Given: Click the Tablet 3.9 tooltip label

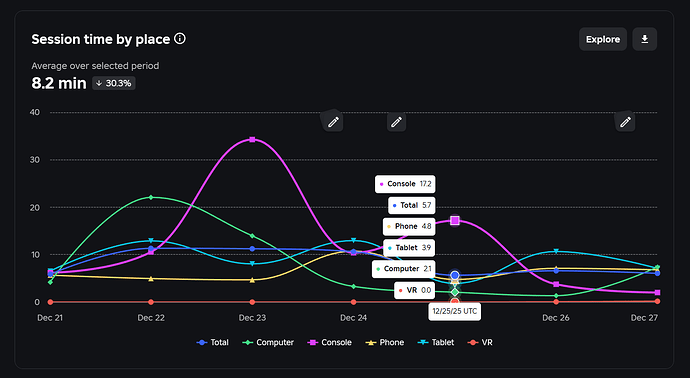Looking at the screenshot, I should pyautogui.click(x=409, y=248).
